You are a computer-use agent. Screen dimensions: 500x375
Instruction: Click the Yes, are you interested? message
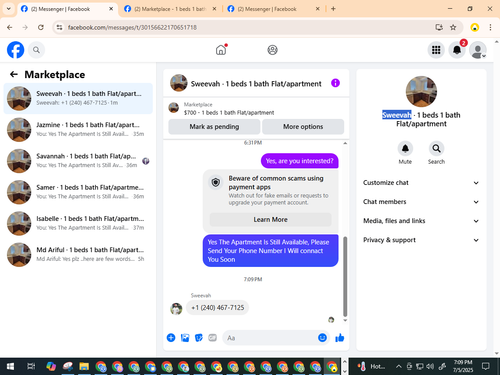tap(299, 161)
